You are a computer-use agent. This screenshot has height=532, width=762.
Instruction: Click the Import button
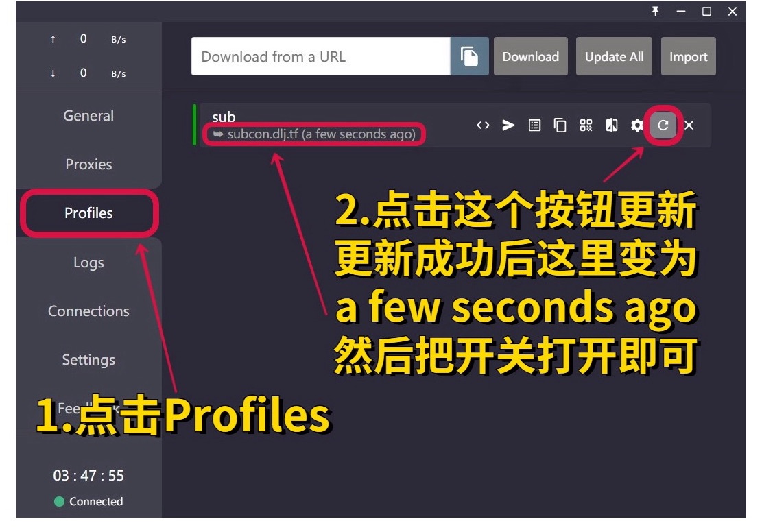pos(688,56)
